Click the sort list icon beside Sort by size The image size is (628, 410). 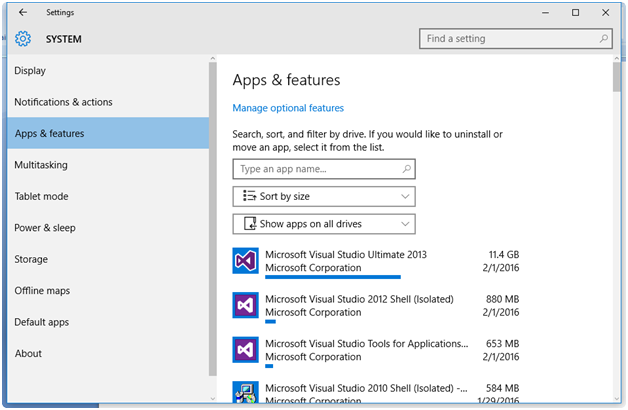(249, 197)
